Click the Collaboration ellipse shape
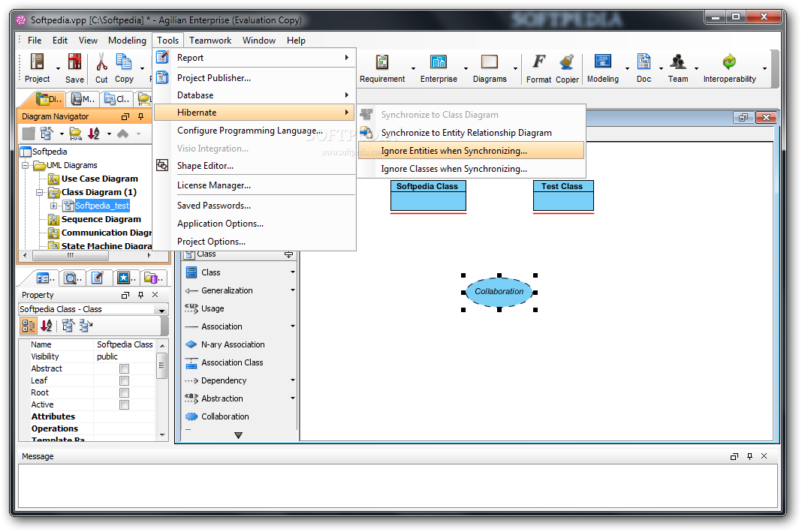The image size is (802, 532). tap(499, 292)
